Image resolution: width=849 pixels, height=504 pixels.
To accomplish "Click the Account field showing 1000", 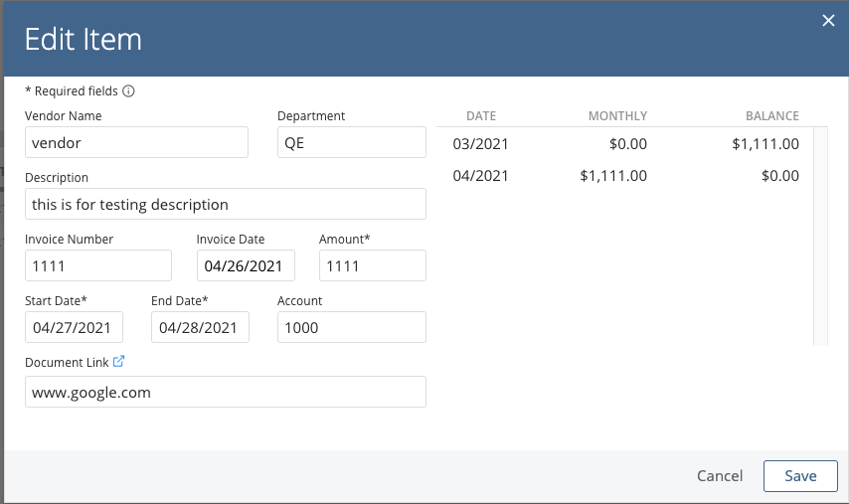I will click(351, 327).
